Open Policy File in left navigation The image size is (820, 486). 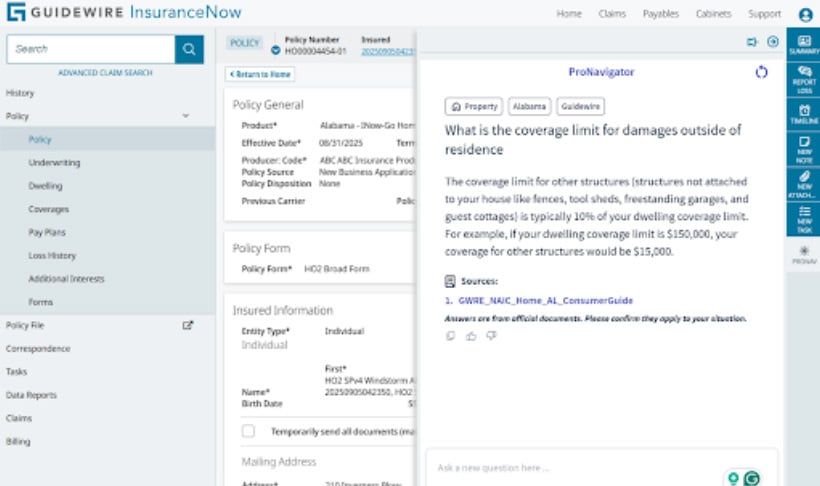coord(25,325)
